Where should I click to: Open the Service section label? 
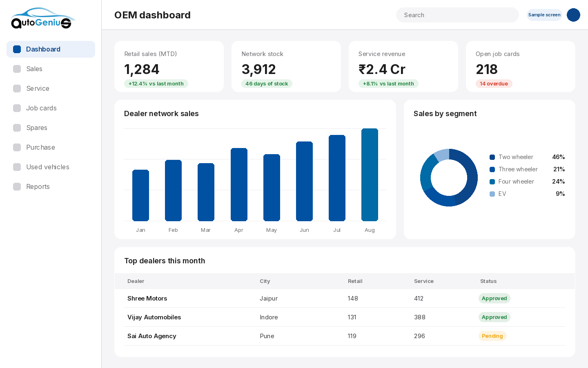38,89
